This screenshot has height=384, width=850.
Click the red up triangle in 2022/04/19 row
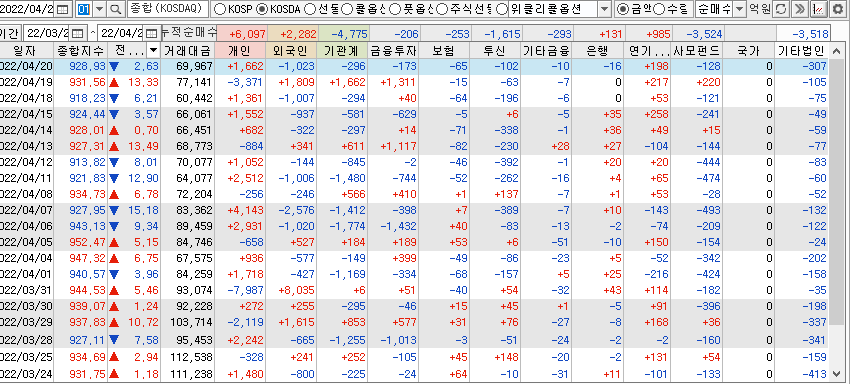[114, 82]
